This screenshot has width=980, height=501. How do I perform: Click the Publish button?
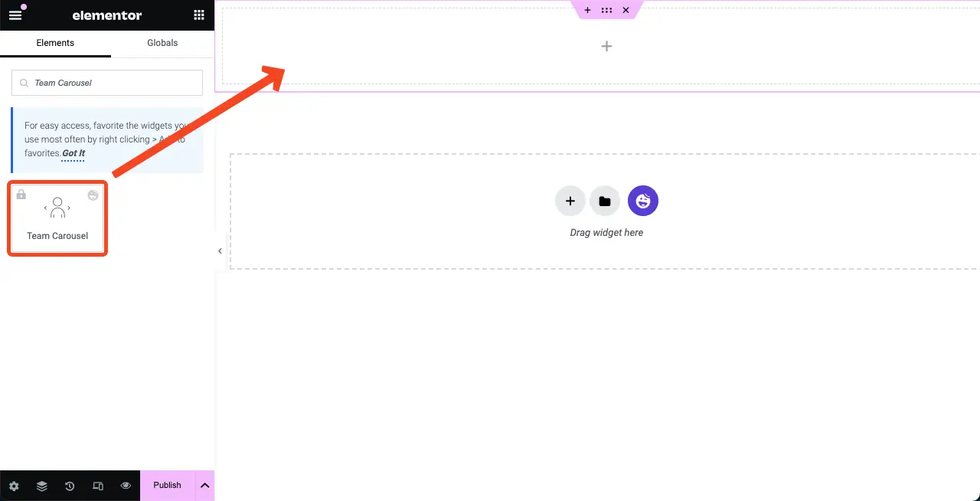tap(167, 485)
